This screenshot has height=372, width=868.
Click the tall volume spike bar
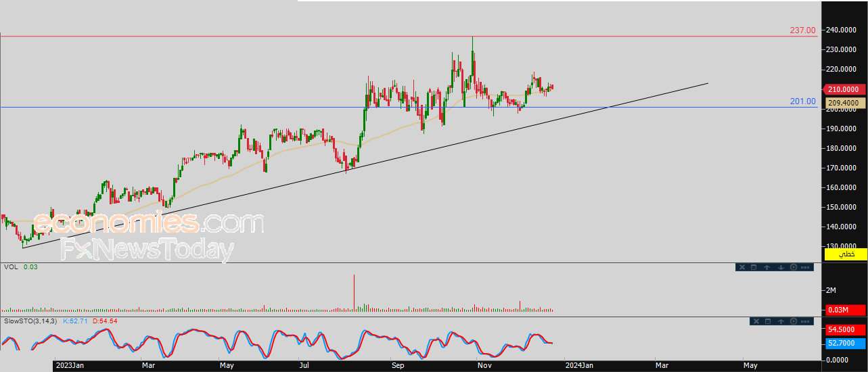(x=354, y=293)
